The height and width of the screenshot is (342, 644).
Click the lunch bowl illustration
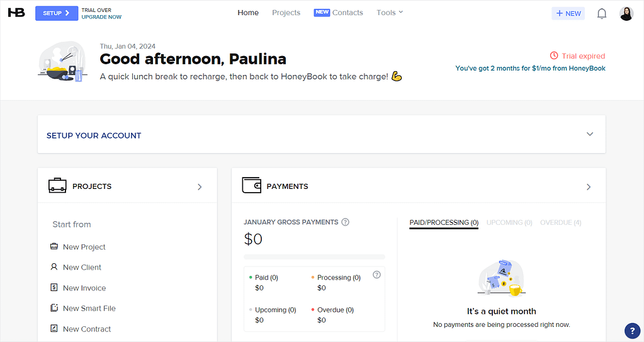tap(62, 61)
